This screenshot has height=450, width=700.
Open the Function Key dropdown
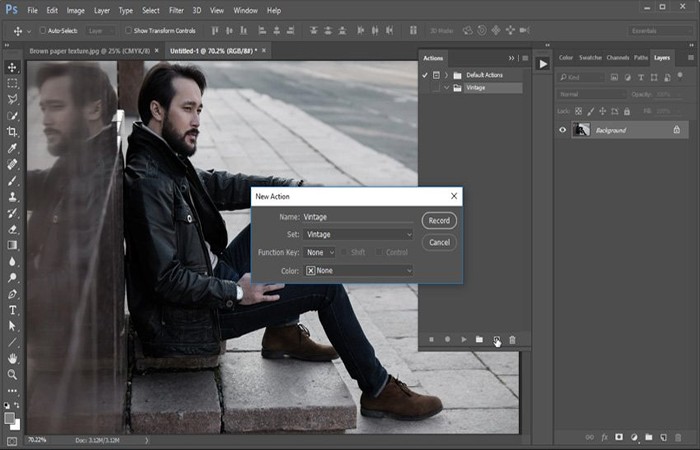pos(319,252)
